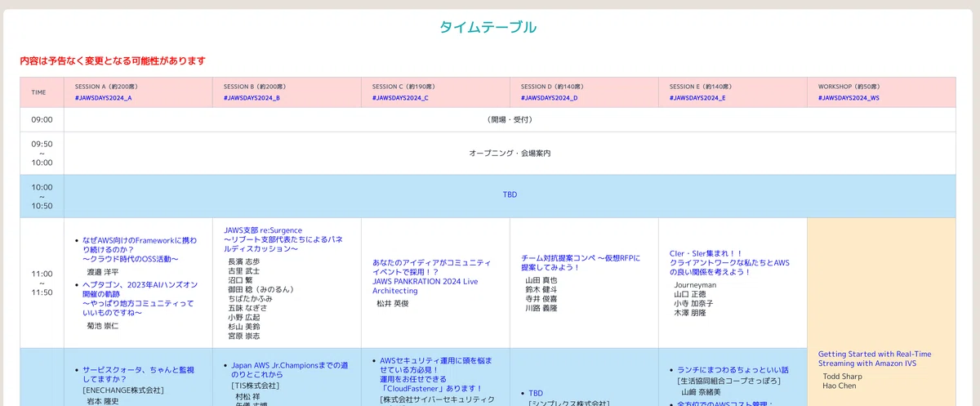
Task: Click the [ENECHANGE株式会社] company text
Action: (x=125, y=391)
